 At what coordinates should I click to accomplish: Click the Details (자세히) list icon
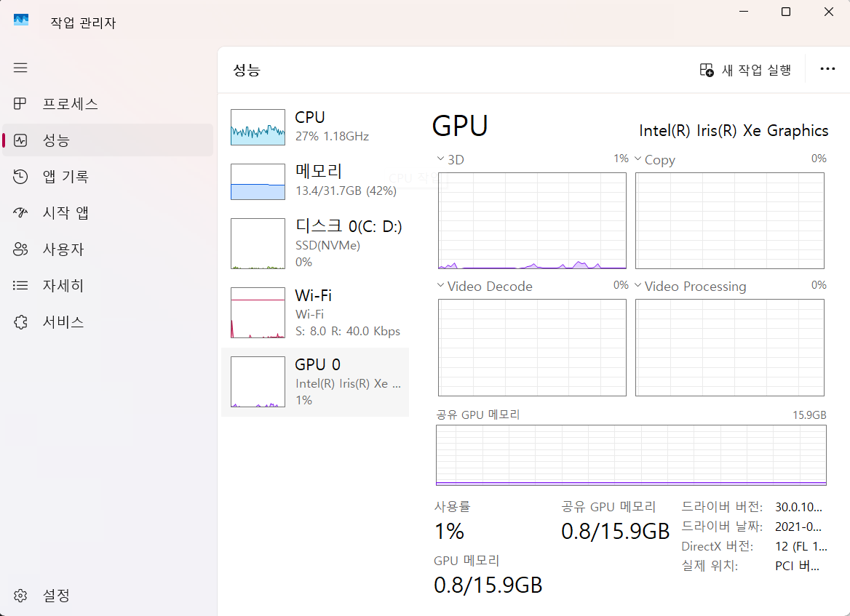pyautogui.click(x=20, y=286)
